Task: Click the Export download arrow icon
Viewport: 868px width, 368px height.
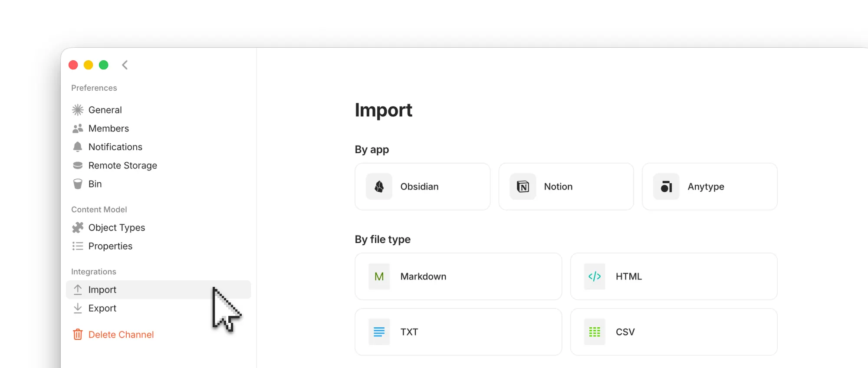Action: pyautogui.click(x=78, y=308)
